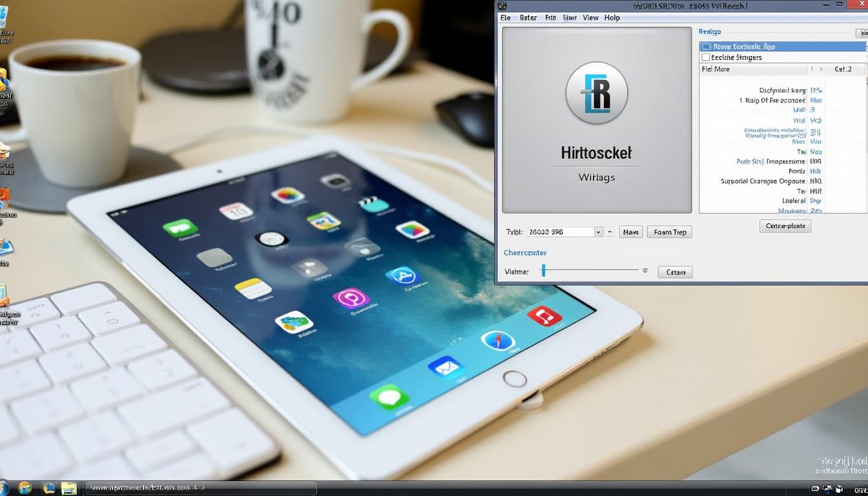The width and height of the screenshot is (868, 496).
Task: Click the app icon in the title bar
Action: [x=502, y=6]
